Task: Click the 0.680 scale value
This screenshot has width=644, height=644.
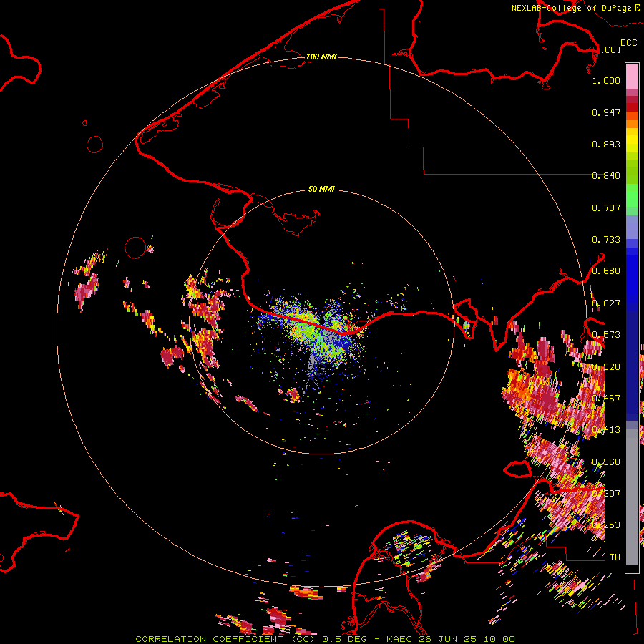Action: (606, 271)
